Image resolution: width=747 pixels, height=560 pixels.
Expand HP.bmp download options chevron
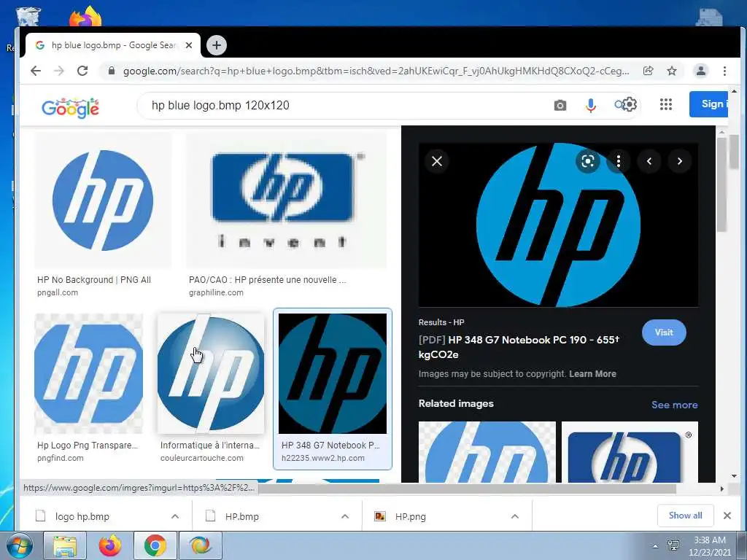click(x=345, y=516)
